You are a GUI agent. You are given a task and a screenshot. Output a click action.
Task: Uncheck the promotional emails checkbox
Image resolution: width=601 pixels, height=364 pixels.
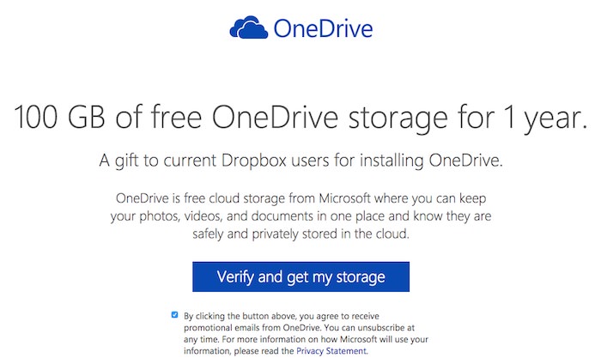coord(175,315)
